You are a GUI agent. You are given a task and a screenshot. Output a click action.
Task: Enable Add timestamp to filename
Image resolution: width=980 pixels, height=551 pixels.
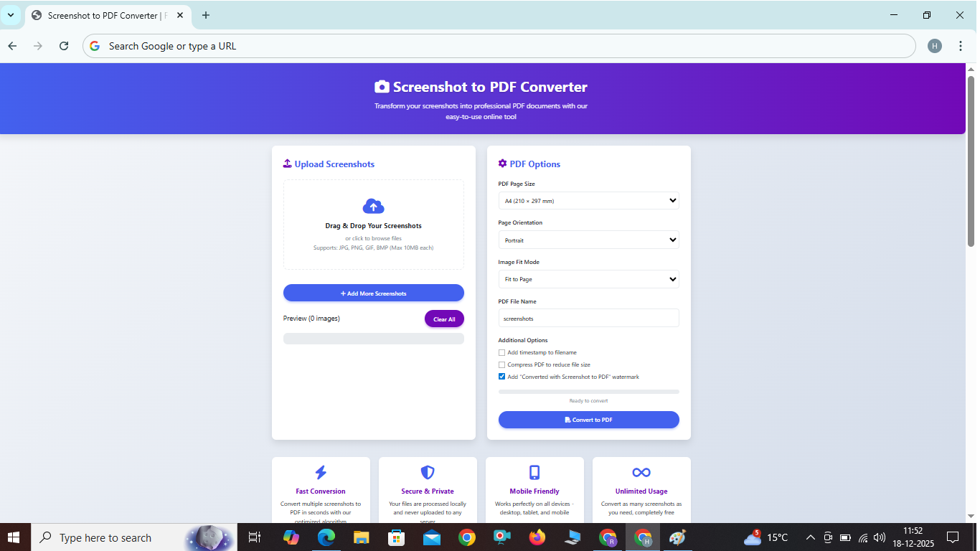coord(501,352)
